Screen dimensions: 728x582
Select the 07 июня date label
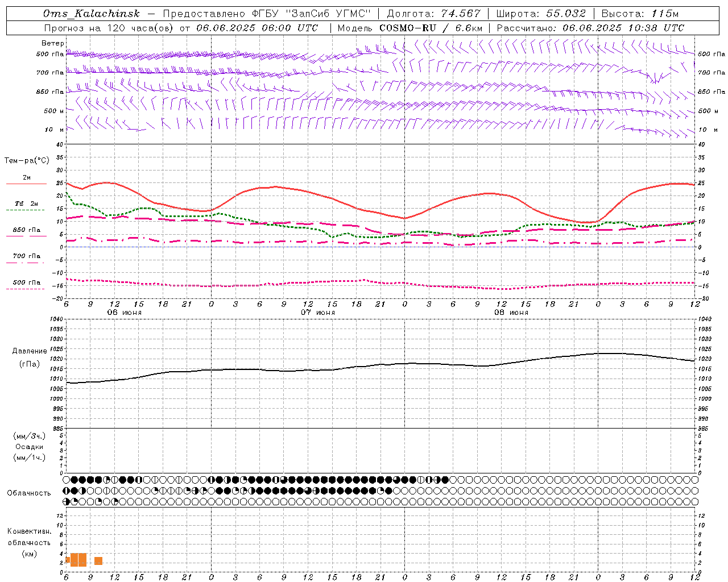coord(318,313)
